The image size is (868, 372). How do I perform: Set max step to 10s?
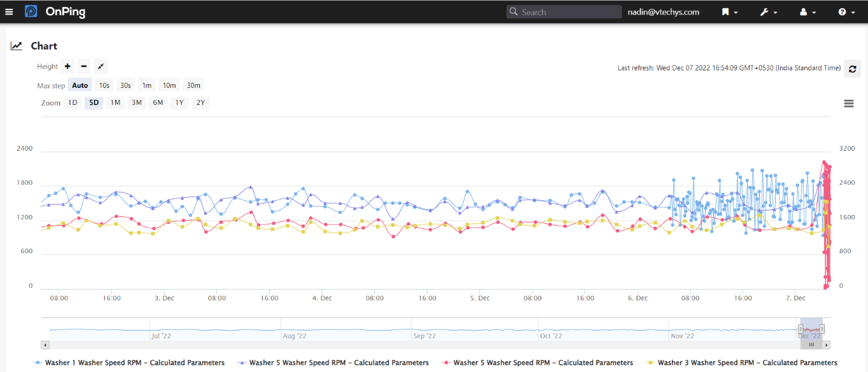(104, 85)
